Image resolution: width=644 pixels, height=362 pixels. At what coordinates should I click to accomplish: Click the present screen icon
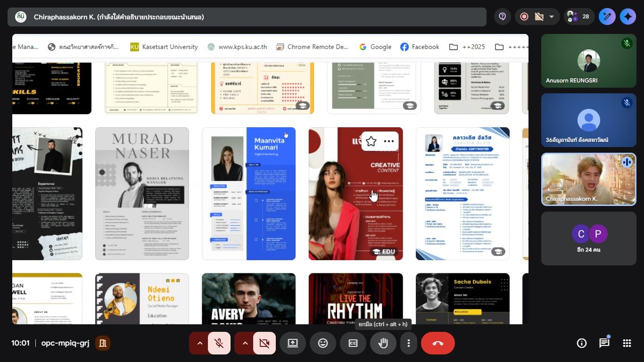tap(293, 343)
